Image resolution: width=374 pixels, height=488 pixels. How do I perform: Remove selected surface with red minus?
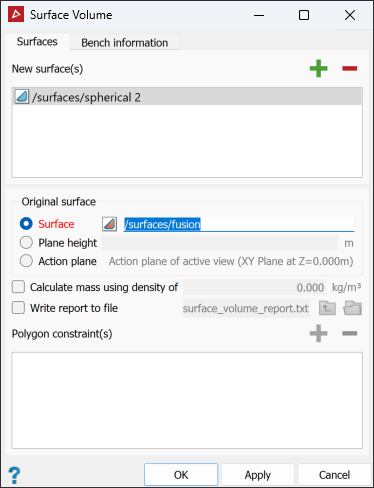click(349, 68)
